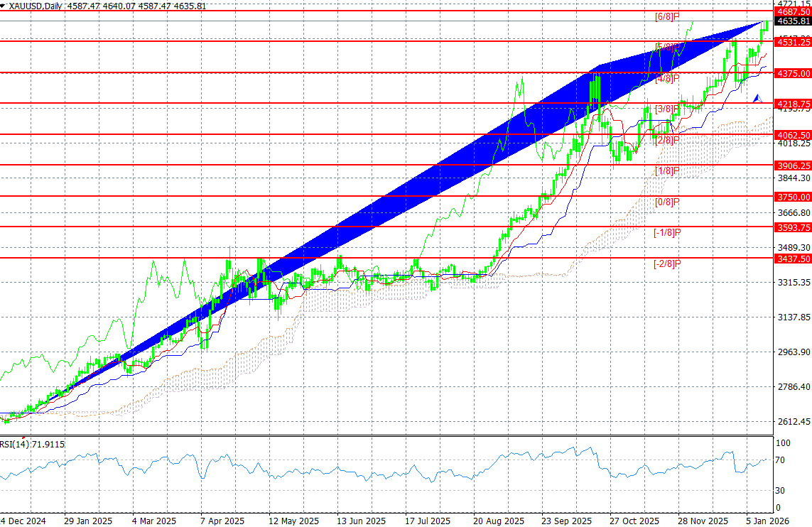812x527 pixels.
Task: Select the 5 Jan 2026 date label
Action: [768, 521]
